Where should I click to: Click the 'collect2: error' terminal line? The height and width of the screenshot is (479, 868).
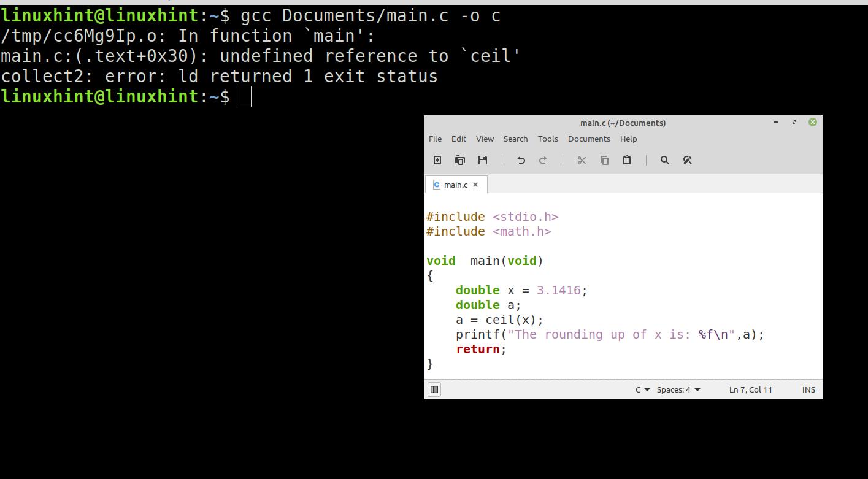(219, 76)
